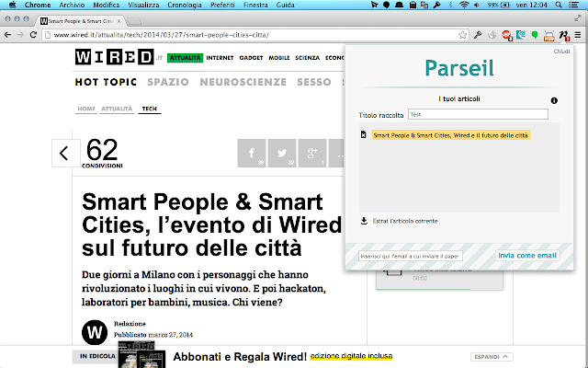Open the Chrome application menu
This screenshot has width=588, height=368.
click(x=38, y=5)
